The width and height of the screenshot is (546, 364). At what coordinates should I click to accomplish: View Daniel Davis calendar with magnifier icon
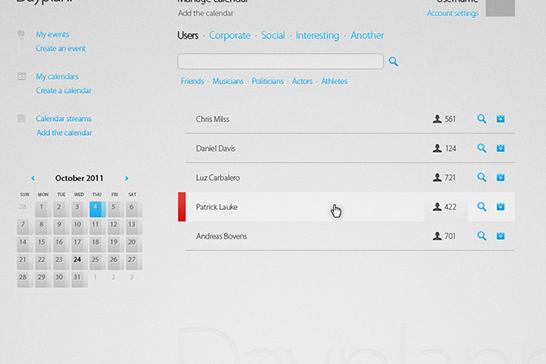tap(482, 148)
